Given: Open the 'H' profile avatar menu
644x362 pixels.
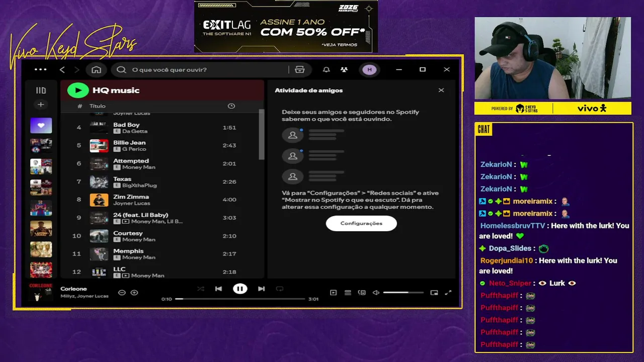Looking at the screenshot, I should click(x=370, y=70).
